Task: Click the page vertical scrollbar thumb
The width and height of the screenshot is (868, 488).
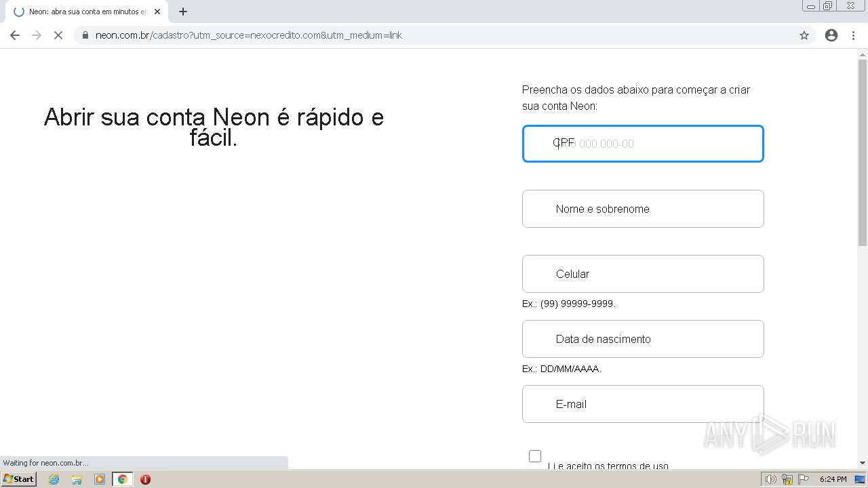Action: click(x=863, y=152)
